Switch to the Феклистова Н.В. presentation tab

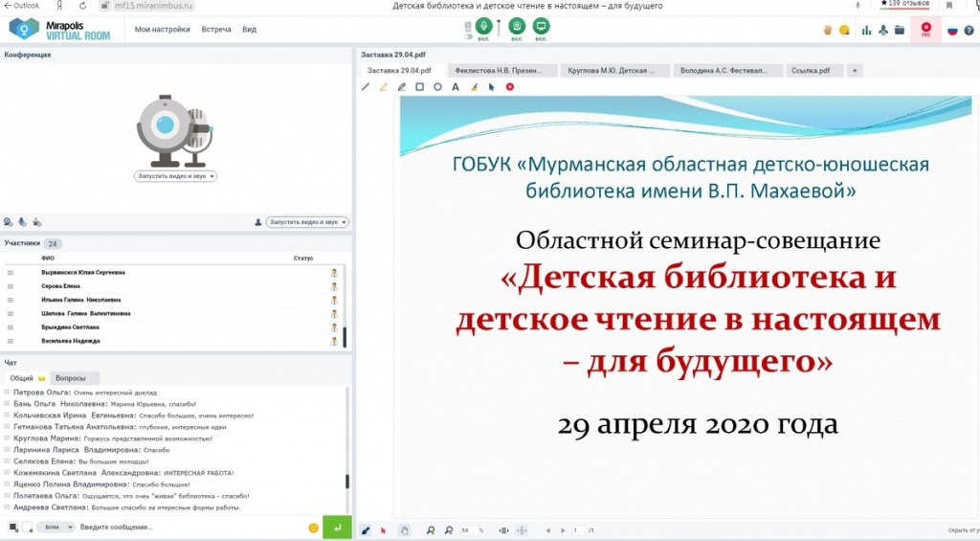pos(501,71)
